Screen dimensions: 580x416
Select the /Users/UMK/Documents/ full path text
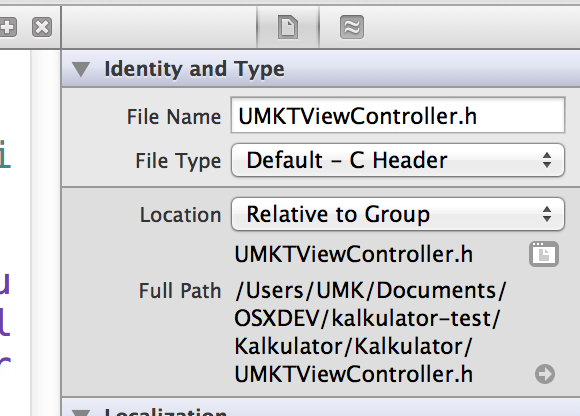click(370, 290)
